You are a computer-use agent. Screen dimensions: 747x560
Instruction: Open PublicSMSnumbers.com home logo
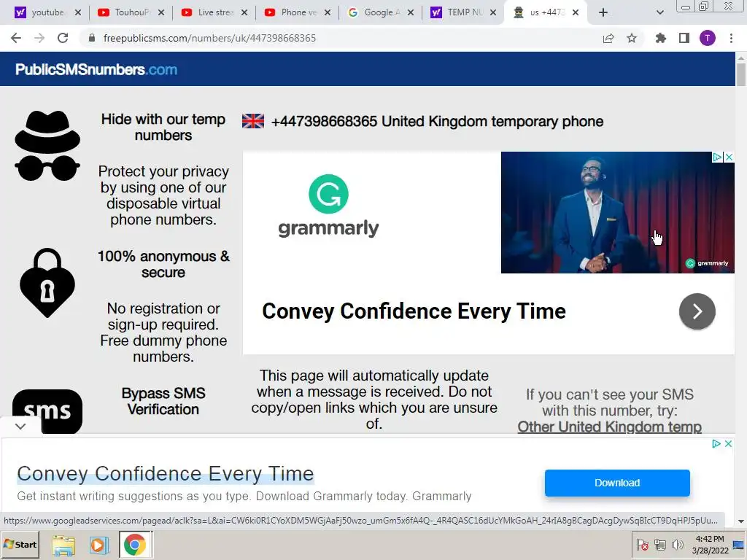pos(96,69)
